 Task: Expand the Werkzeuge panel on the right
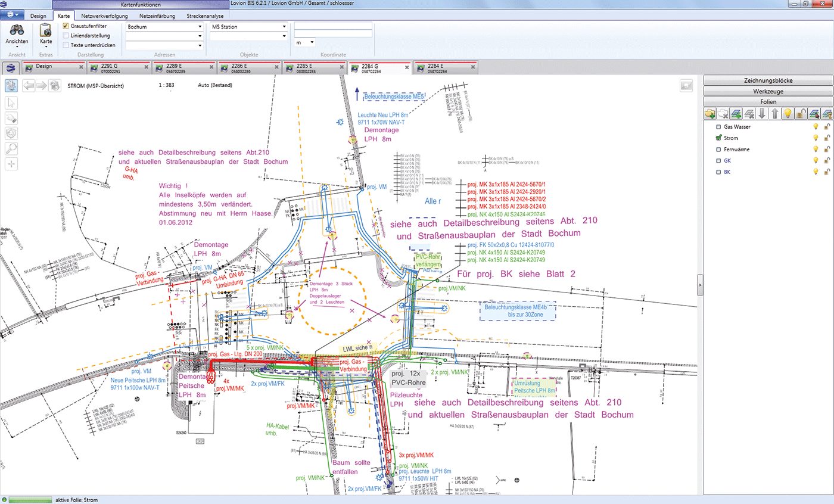pos(768,91)
